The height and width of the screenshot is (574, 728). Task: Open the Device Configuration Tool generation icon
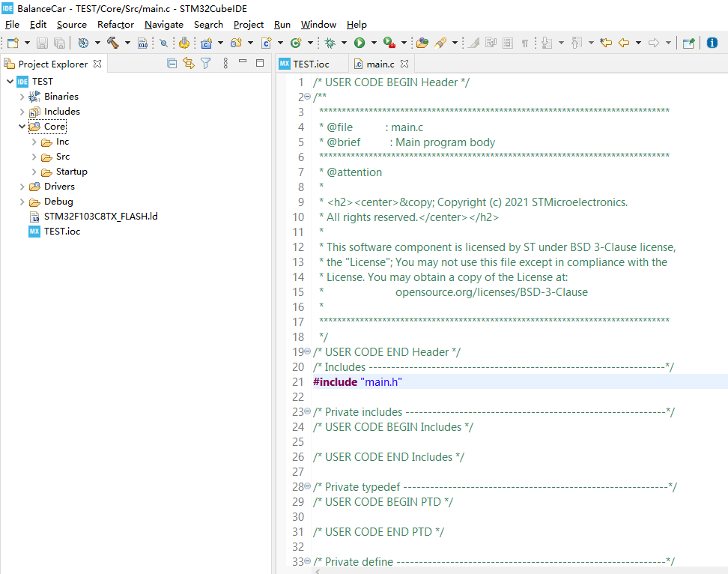(185, 43)
